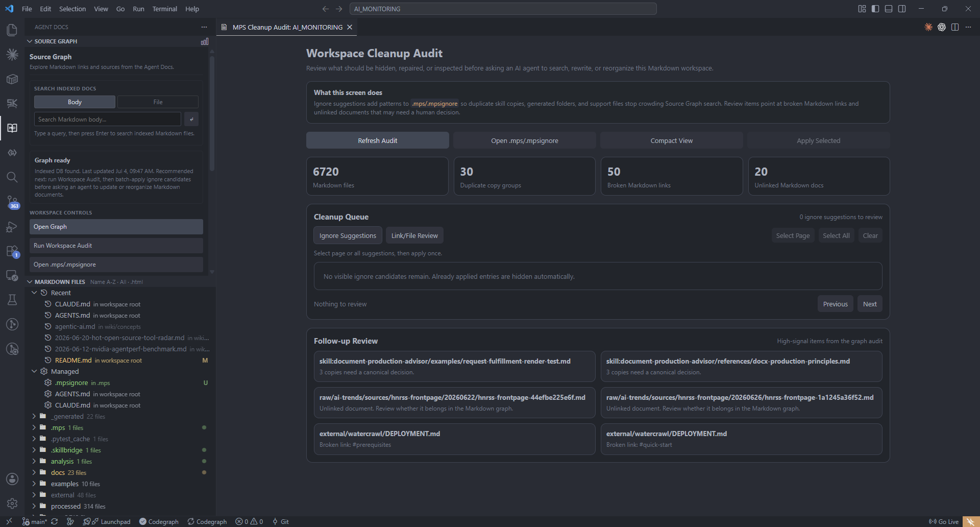Click the Open Graph button
980x527 pixels.
116,227
